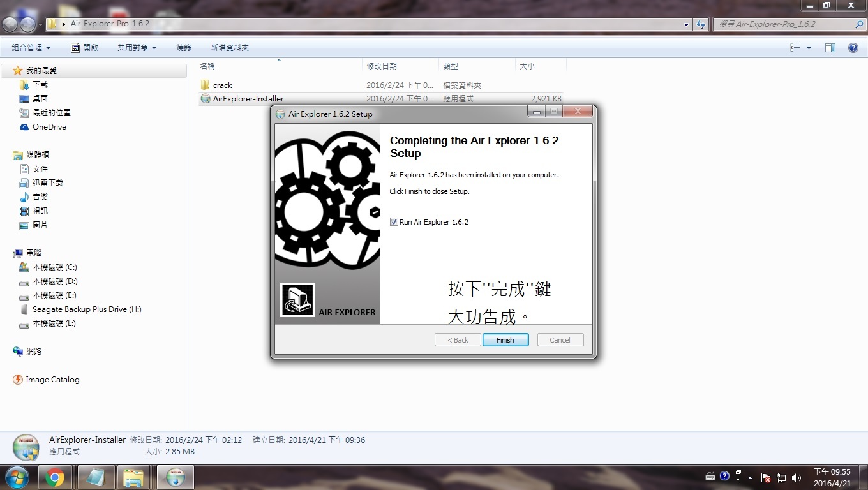
Task: Open 音樂 library
Action: [40, 197]
